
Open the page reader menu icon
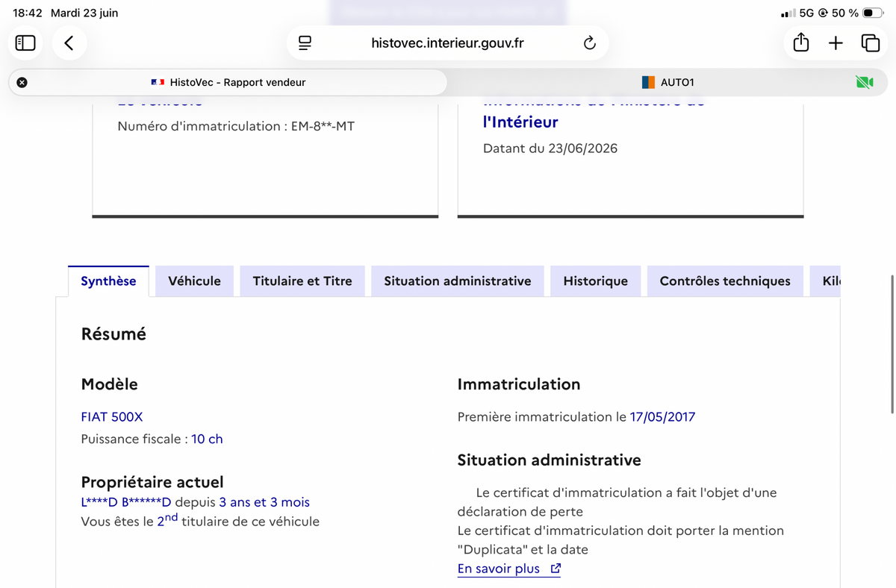pyautogui.click(x=305, y=43)
